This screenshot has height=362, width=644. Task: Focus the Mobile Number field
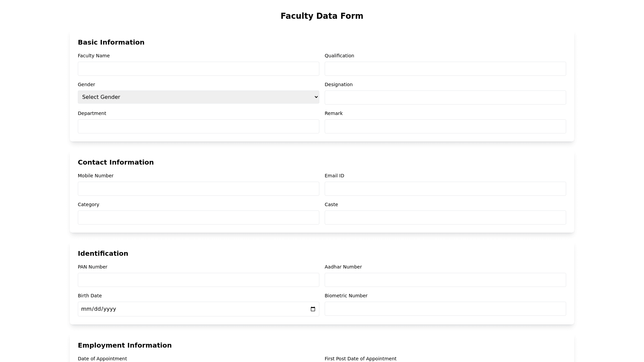198,189
